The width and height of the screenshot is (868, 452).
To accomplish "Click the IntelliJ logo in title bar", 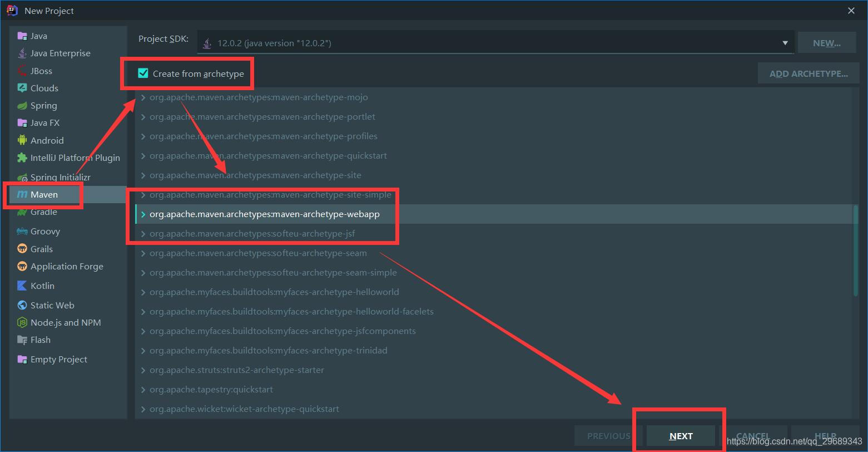I will point(12,11).
